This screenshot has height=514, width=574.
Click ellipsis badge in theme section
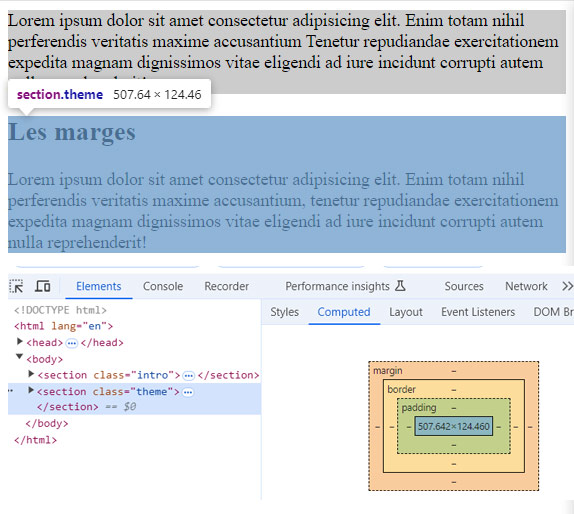click(188, 392)
